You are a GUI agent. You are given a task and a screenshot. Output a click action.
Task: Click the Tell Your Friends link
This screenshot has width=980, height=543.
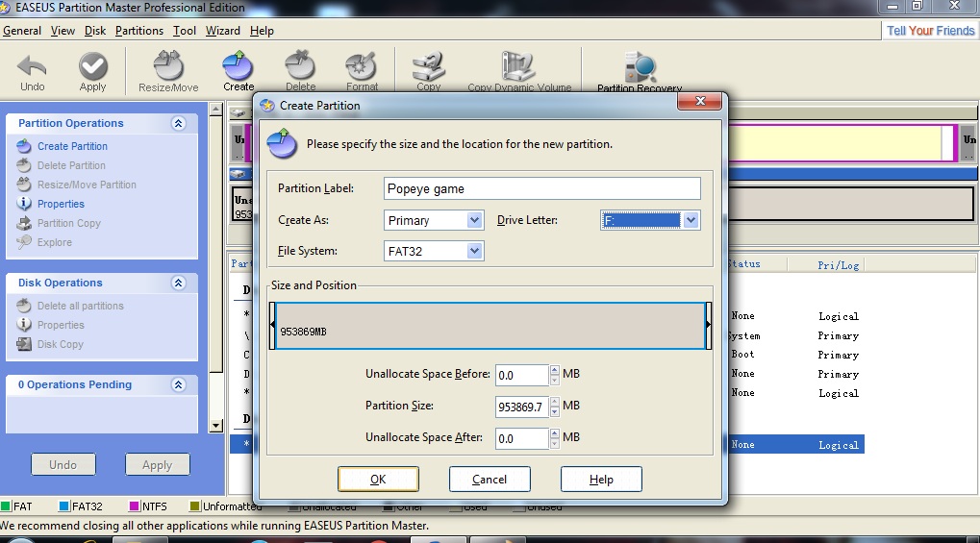click(x=931, y=31)
